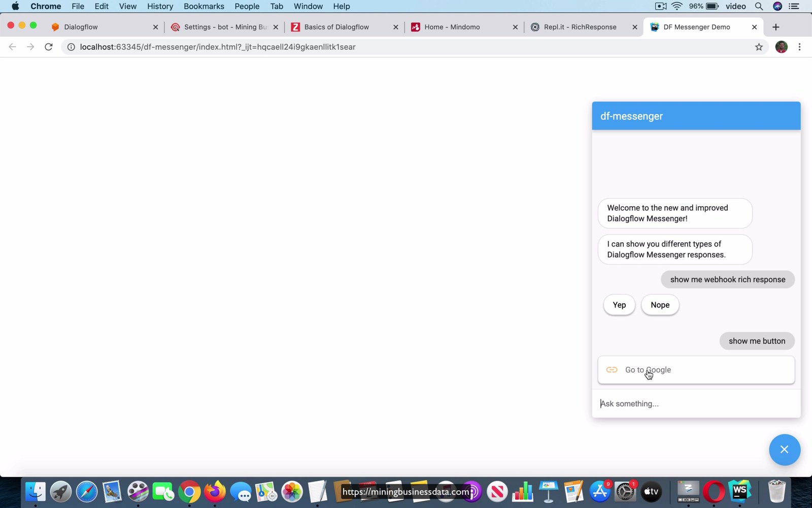Open Maps from the Dock
Image resolution: width=812 pixels, height=508 pixels.
point(266,492)
